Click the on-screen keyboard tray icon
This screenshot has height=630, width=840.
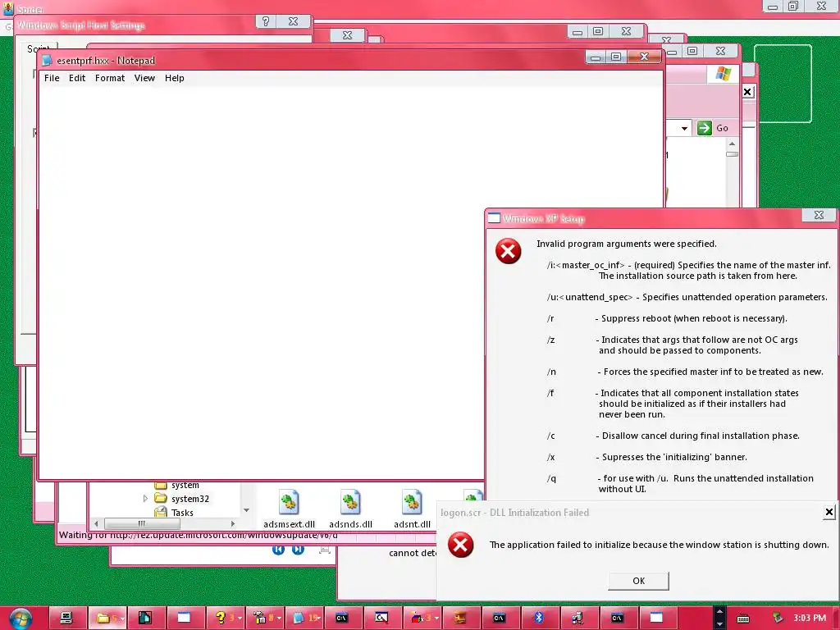coord(742,619)
